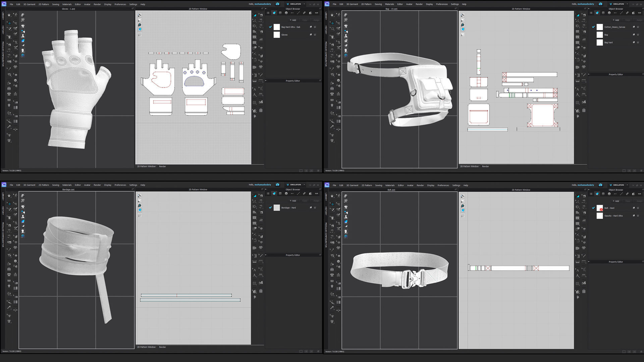Screen dimensions: 644x362
Task: Open the Scene list icon in Gloves Object Browser
Action: point(268,13)
